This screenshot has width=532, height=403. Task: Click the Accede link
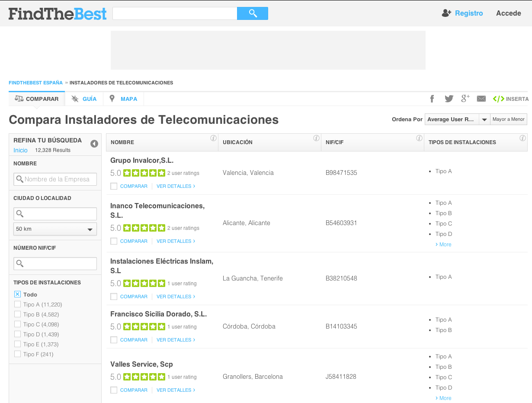[x=509, y=13]
